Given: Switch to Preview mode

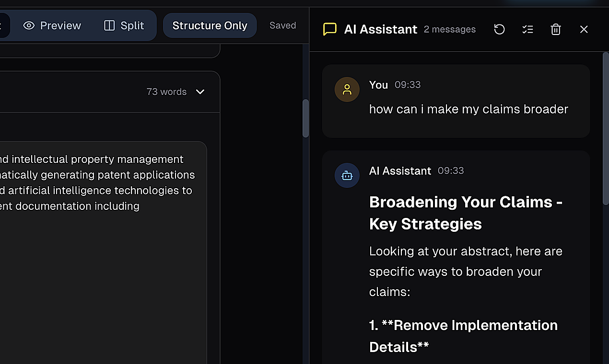Looking at the screenshot, I should 52,25.
